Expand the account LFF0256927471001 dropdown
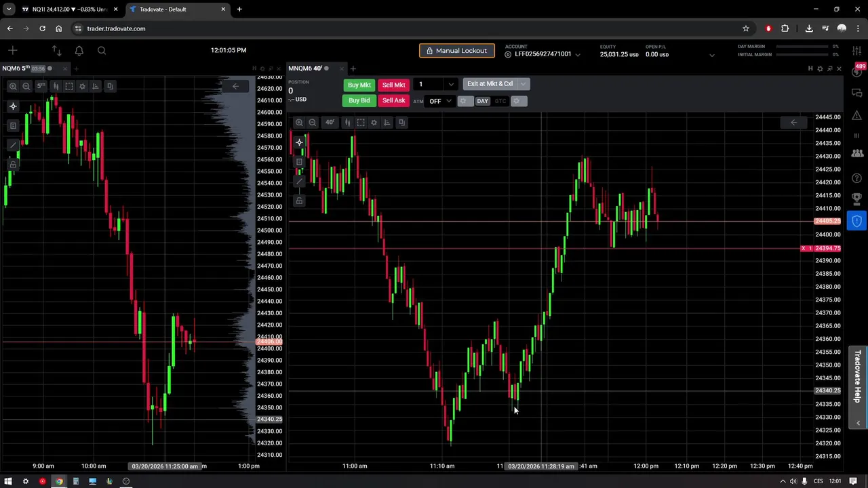The height and width of the screenshot is (488, 868). pyautogui.click(x=578, y=55)
